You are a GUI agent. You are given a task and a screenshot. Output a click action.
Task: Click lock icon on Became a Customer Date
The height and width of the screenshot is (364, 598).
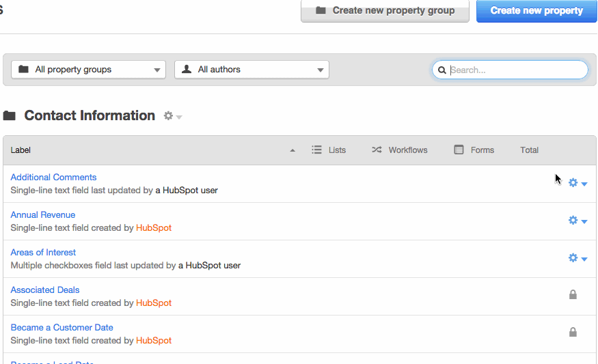coord(573,332)
